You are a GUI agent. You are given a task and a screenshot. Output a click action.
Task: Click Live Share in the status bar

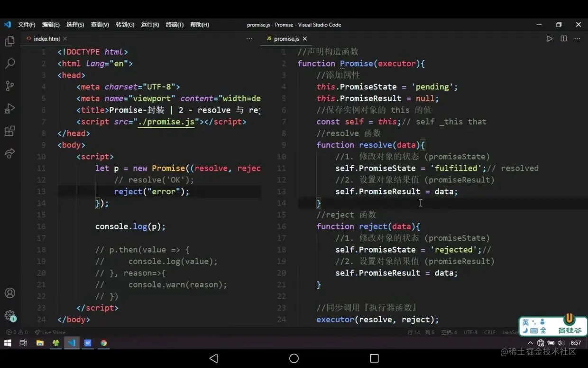point(50,332)
